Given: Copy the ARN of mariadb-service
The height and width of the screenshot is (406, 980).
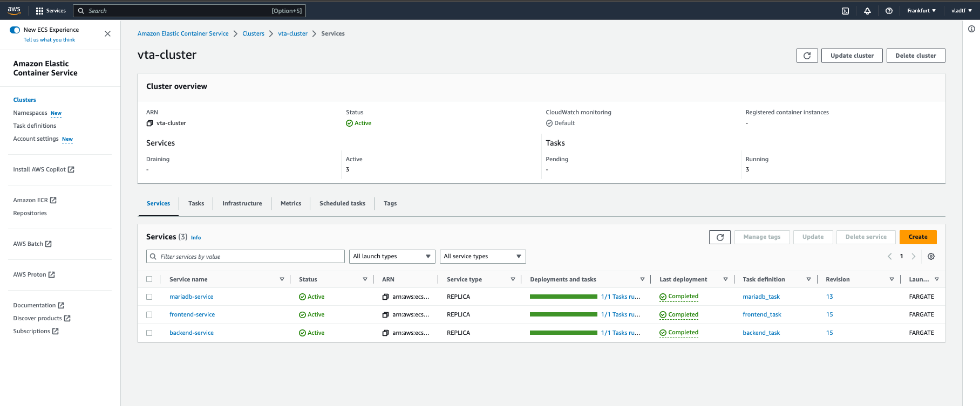Looking at the screenshot, I should coord(385,297).
